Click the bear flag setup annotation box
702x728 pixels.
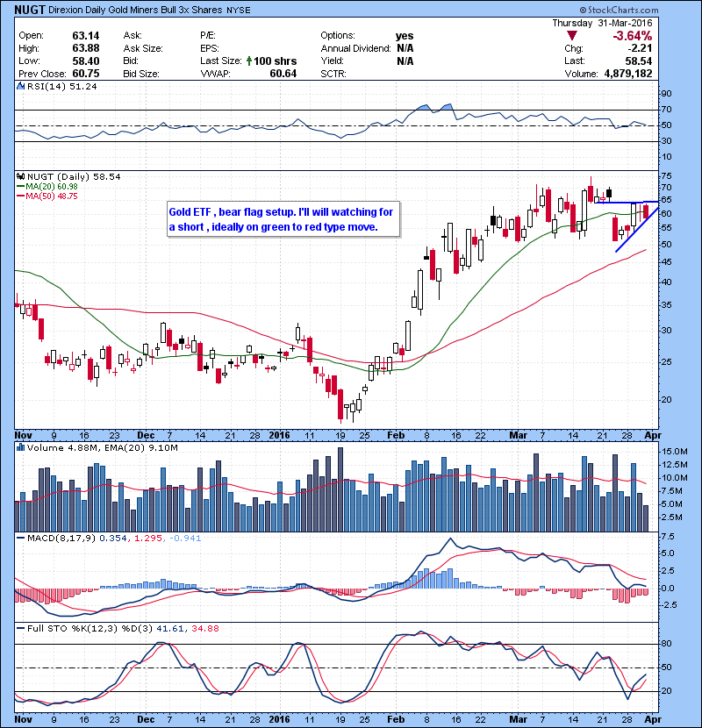pos(283,219)
